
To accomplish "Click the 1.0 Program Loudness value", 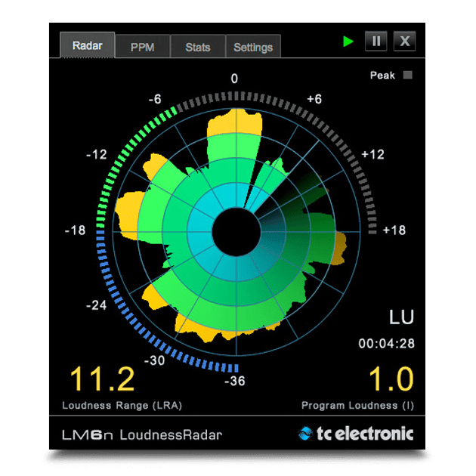I will (391, 379).
